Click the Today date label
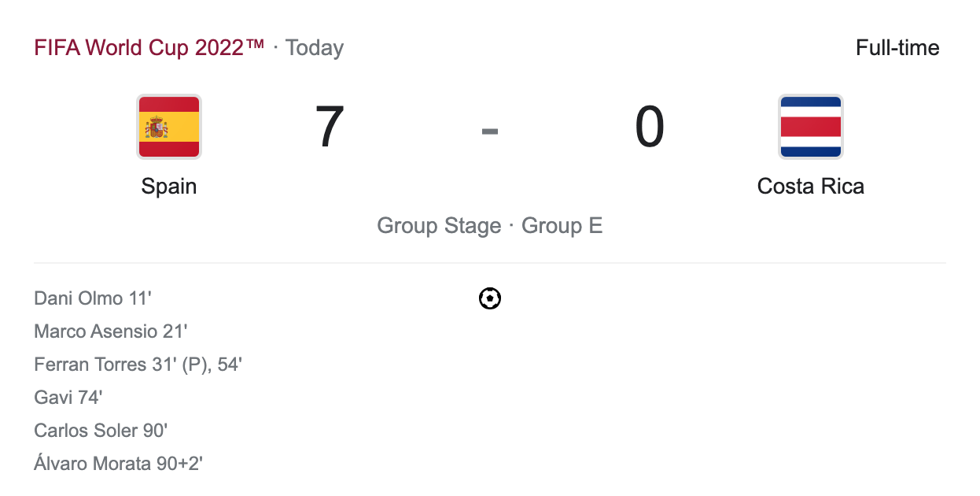 click(315, 48)
